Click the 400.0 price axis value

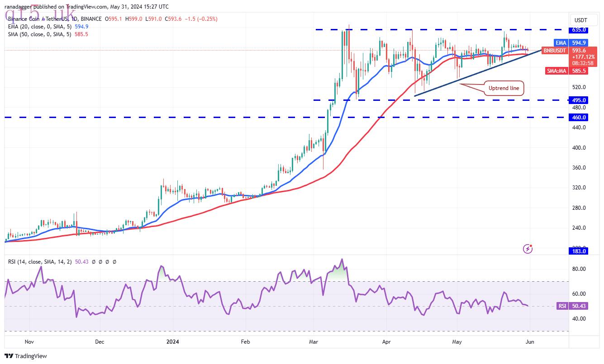click(x=580, y=148)
